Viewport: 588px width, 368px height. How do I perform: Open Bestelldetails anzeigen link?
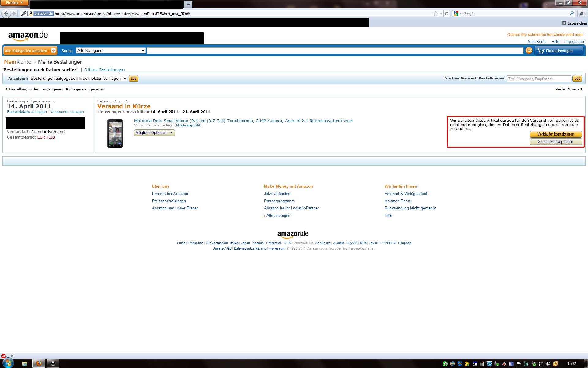27,112
